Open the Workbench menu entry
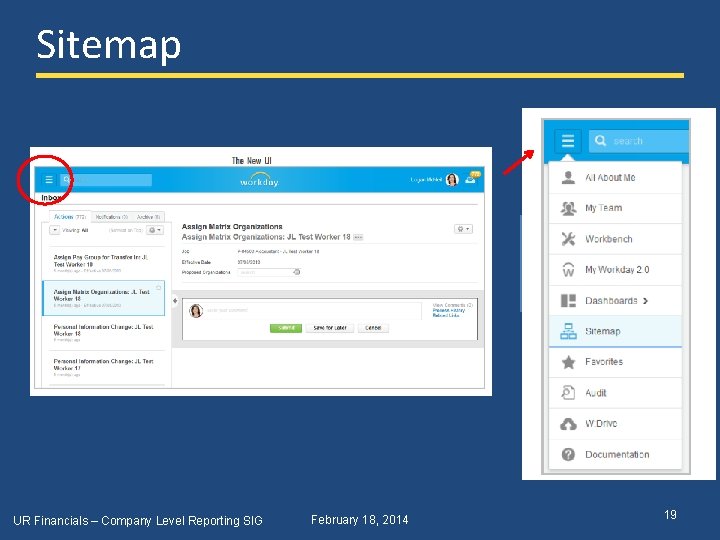The height and width of the screenshot is (540, 720). pyautogui.click(x=615, y=239)
